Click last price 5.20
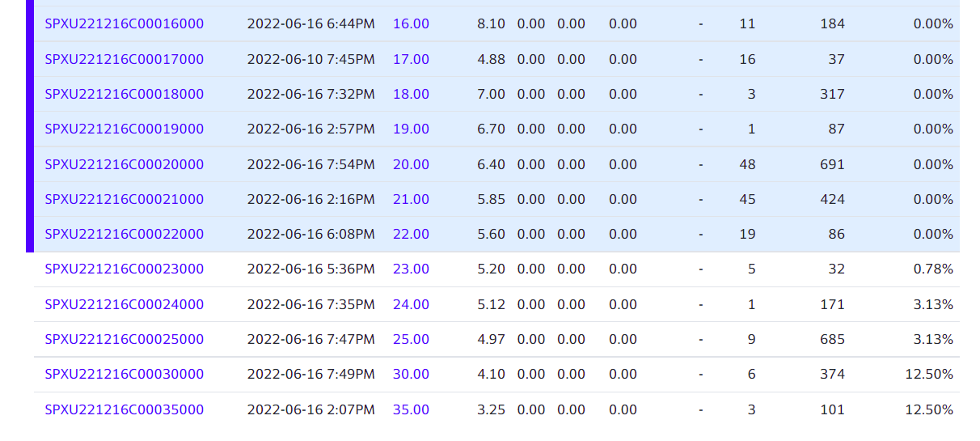The height and width of the screenshot is (441, 980). tap(492, 269)
